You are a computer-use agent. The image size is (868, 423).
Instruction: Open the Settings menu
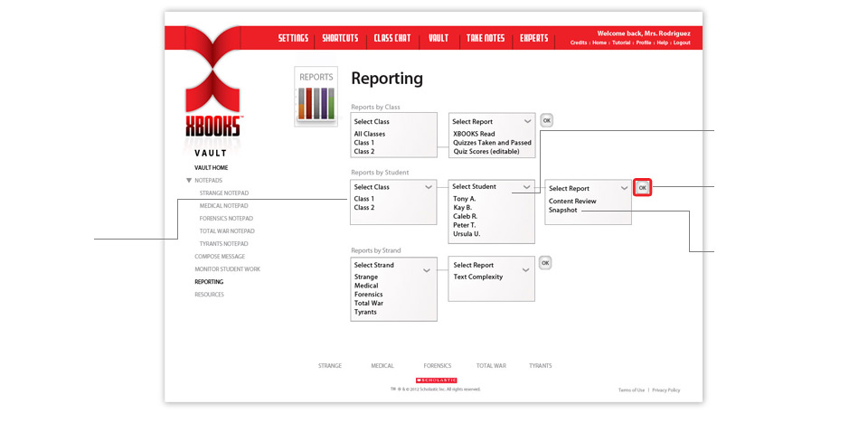coord(293,38)
